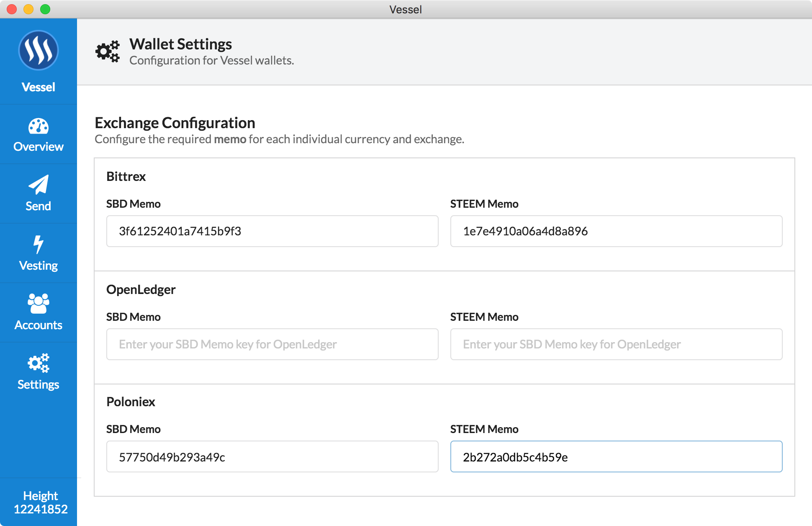Click the Bittrex section heading
This screenshot has width=812, height=526.
coord(126,176)
